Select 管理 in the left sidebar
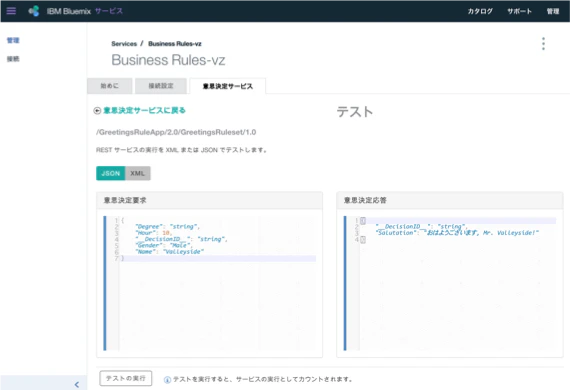The height and width of the screenshot is (390, 570). [x=13, y=40]
